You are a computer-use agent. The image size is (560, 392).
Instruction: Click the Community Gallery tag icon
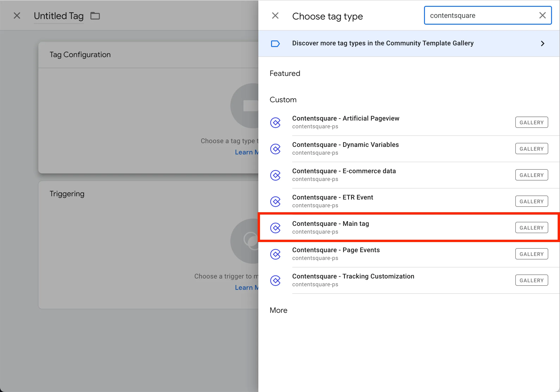[x=275, y=44]
